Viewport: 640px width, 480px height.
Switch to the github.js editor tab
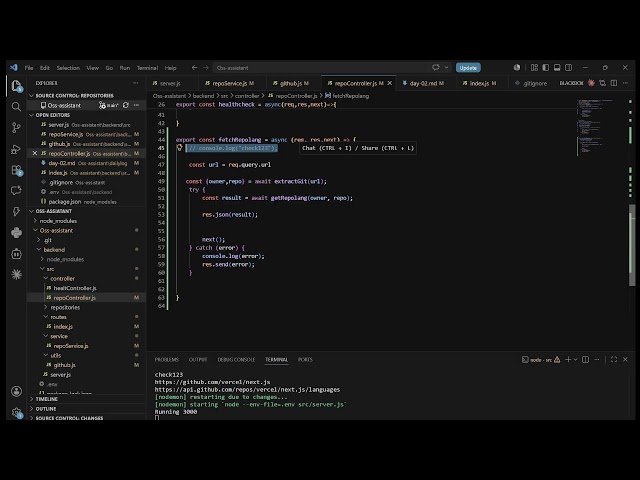click(x=291, y=83)
